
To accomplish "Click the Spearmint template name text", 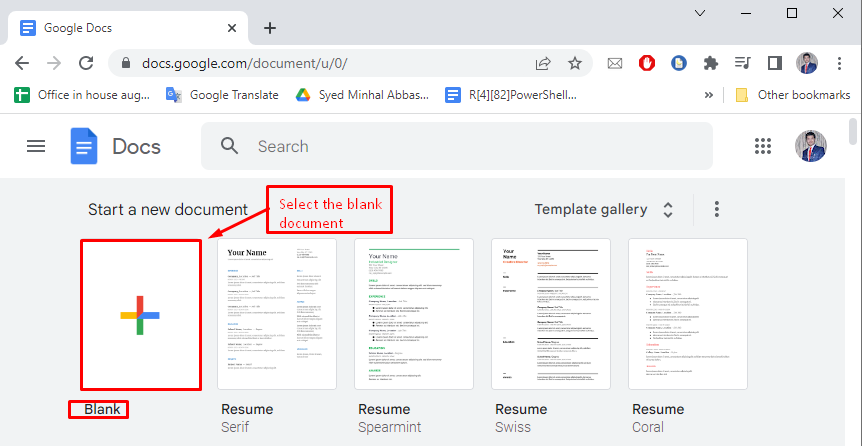I will tap(389, 427).
